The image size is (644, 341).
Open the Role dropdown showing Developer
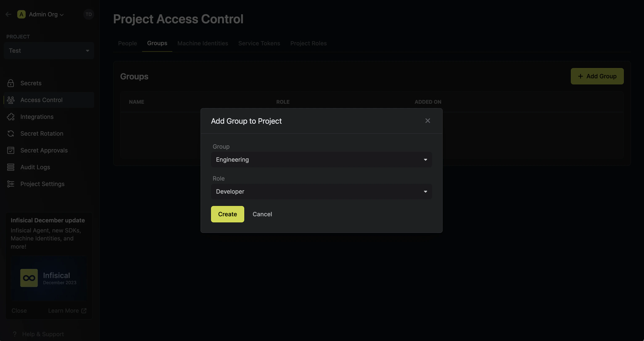[x=322, y=192]
